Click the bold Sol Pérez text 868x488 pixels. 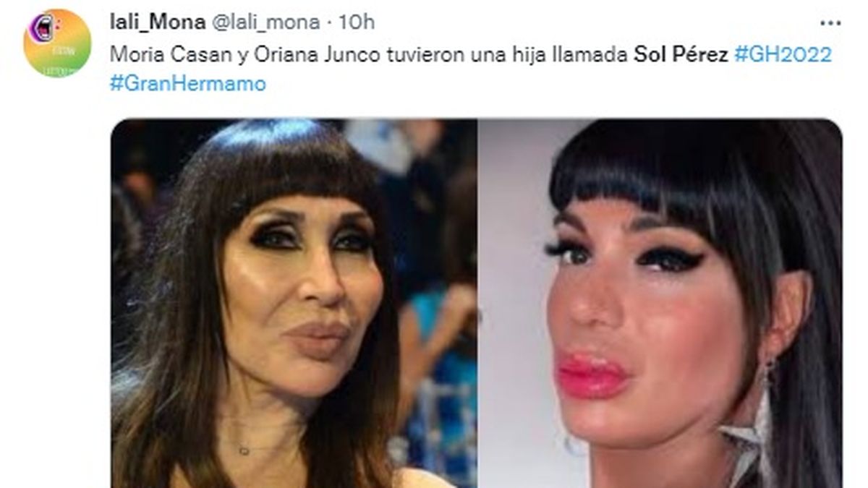tap(681, 54)
